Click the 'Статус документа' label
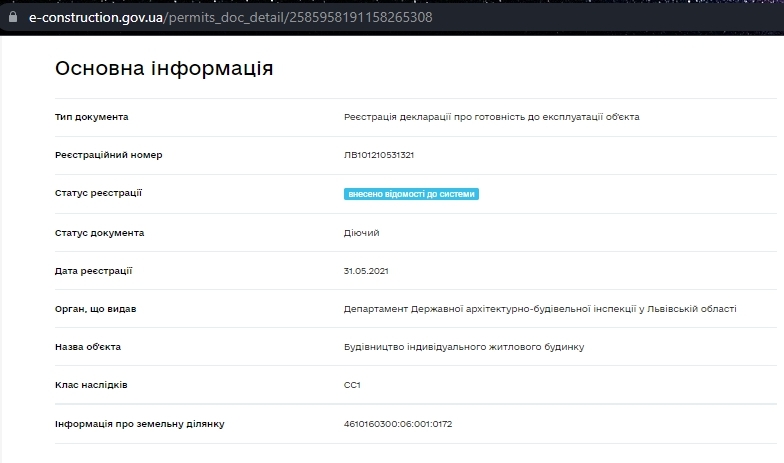 [x=100, y=233]
